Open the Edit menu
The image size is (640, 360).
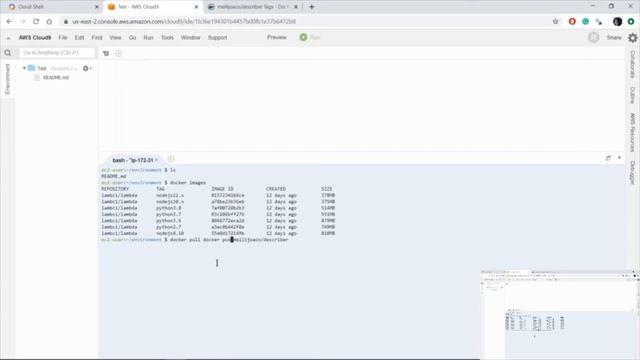[79, 38]
